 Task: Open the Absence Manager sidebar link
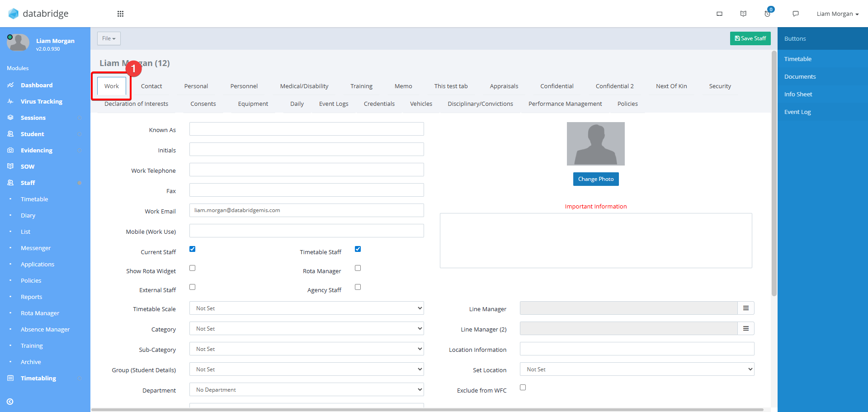[45, 329]
